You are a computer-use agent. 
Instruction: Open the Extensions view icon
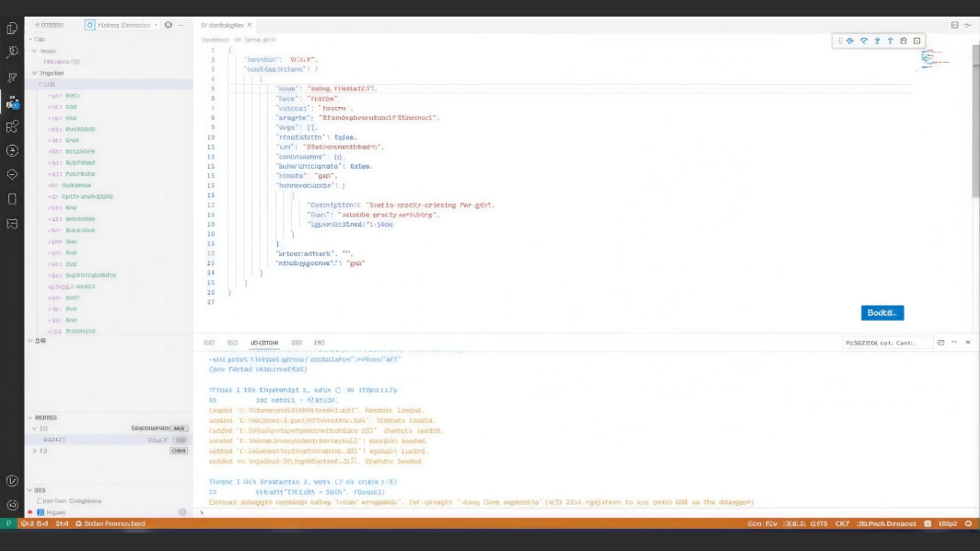tap(12, 127)
